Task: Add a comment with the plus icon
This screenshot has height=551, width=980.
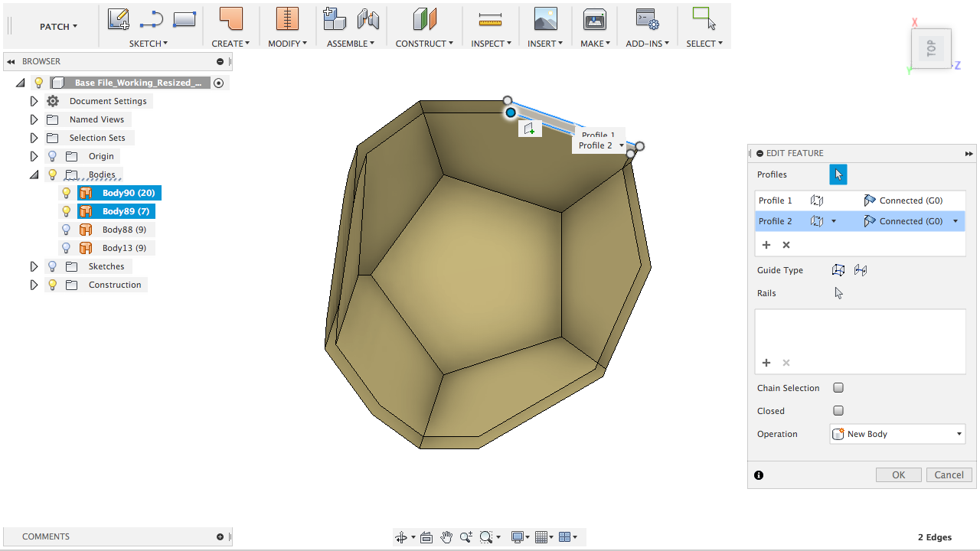Action: [x=220, y=536]
